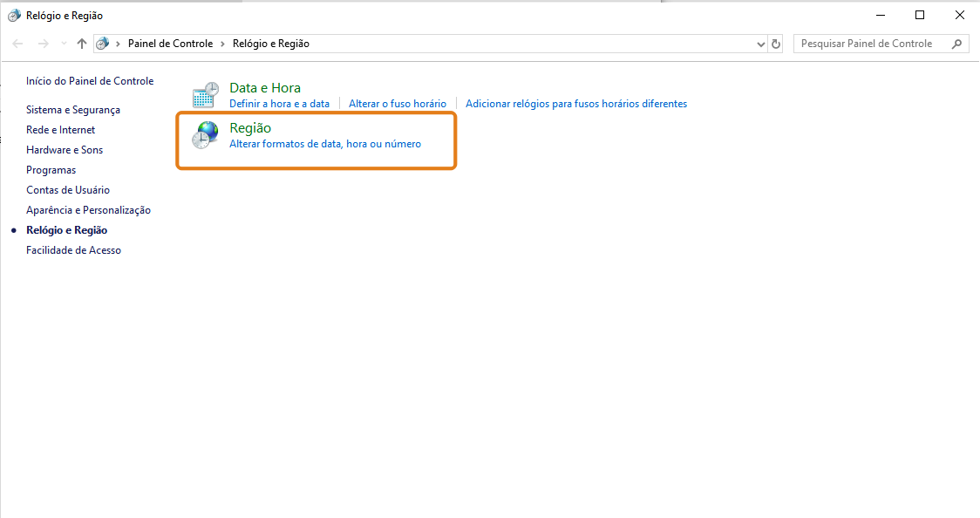Screen dimensions: 980x518
Task: Click the Control Panel icon in address bar
Action: [103, 44]
